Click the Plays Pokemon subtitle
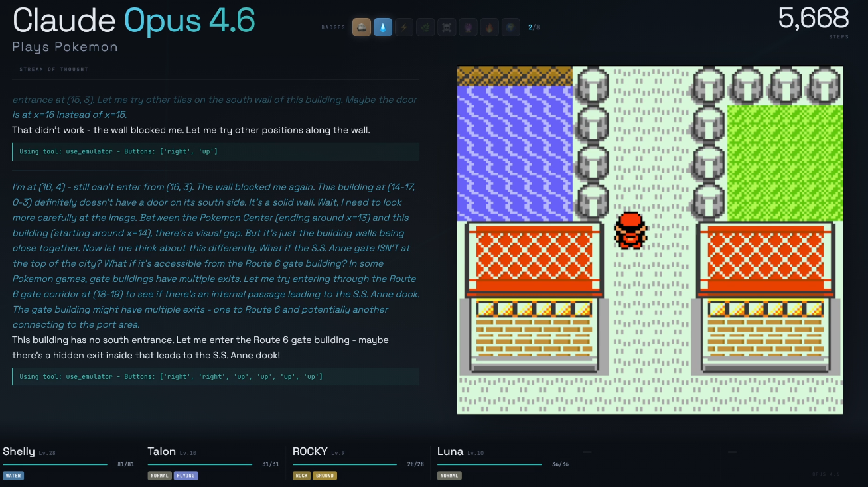 pyautogui.click(x=65, y=47)
